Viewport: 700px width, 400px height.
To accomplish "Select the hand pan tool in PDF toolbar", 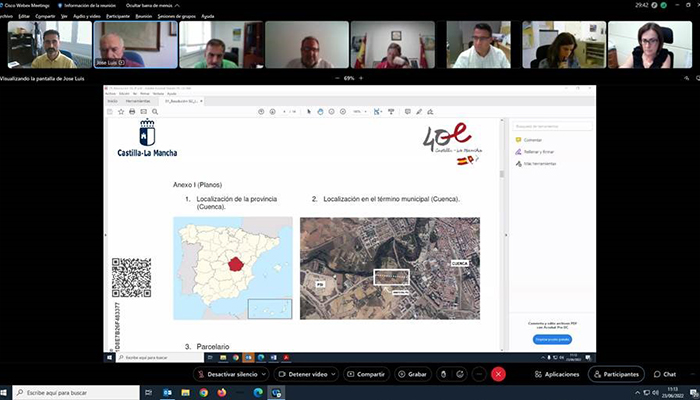I will (x=322, y=111).
